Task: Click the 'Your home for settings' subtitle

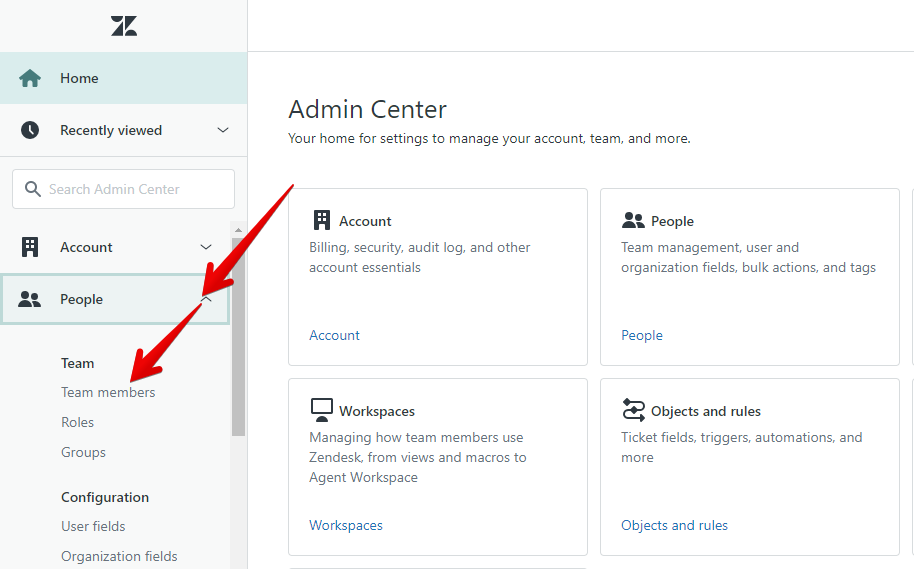Action: pos(490,139)
